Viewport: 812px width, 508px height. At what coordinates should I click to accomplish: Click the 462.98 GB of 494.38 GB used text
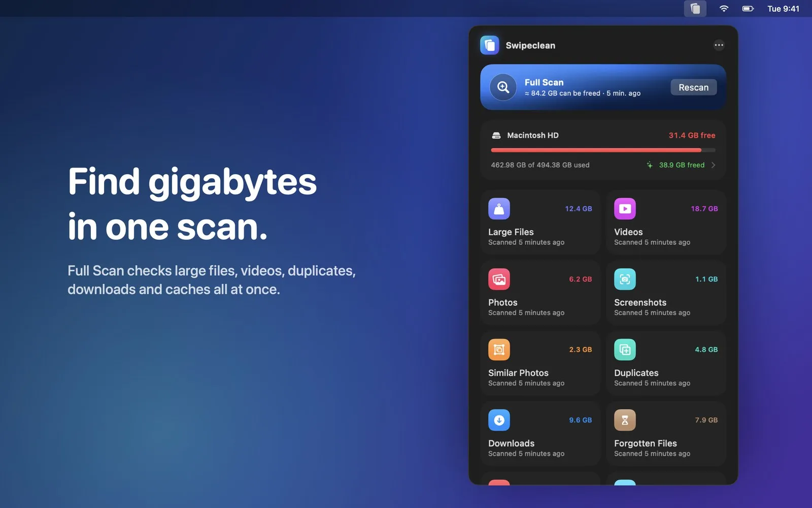[x=540, y=165]
